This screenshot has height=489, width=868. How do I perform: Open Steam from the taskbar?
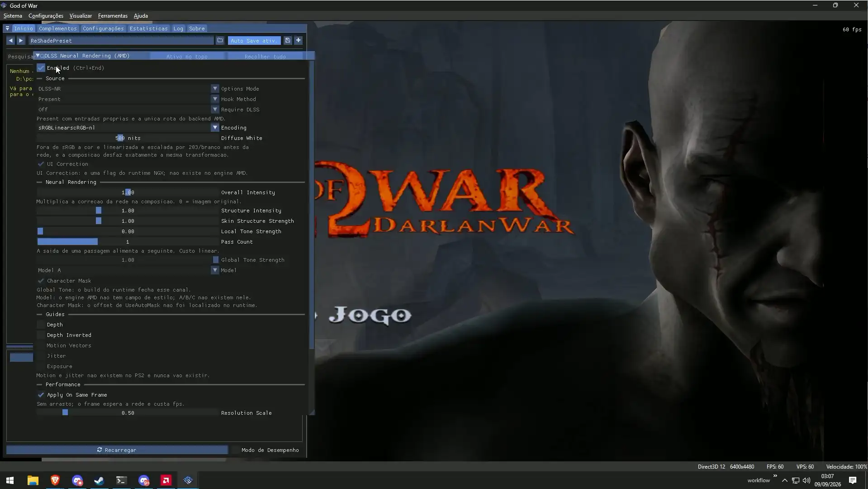click(99, 480)
